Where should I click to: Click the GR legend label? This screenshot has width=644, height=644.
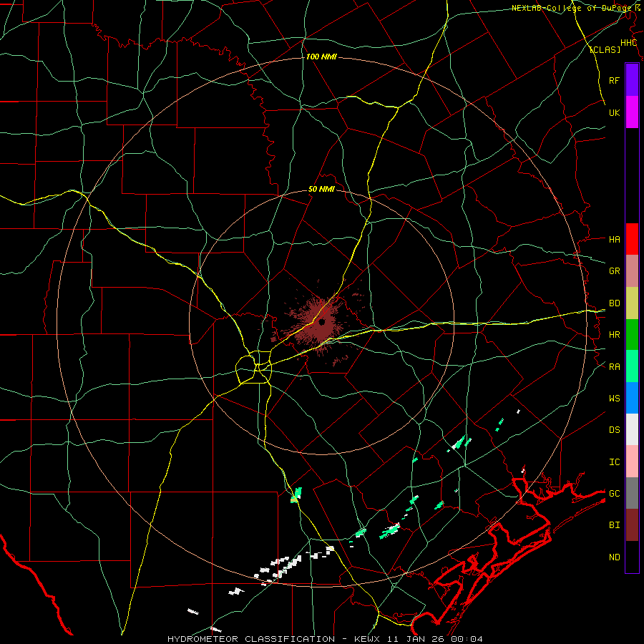615,271
